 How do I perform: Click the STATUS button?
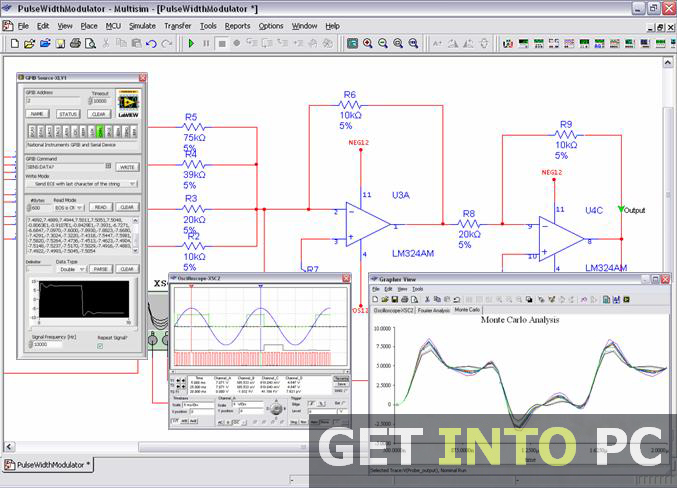(x=68, y=114)
